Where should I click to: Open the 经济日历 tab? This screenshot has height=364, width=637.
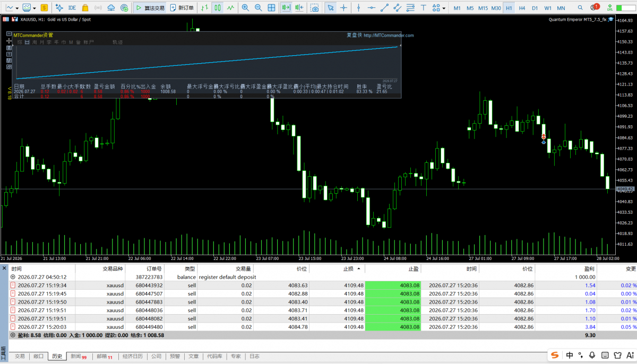(x=133, y=357)
